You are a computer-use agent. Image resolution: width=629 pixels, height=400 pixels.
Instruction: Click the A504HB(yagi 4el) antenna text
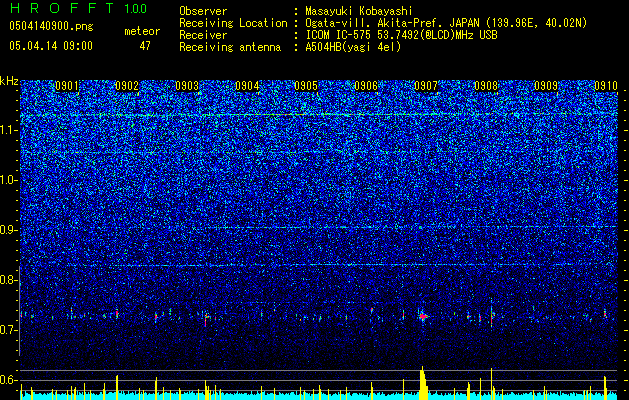pos(353,47)
